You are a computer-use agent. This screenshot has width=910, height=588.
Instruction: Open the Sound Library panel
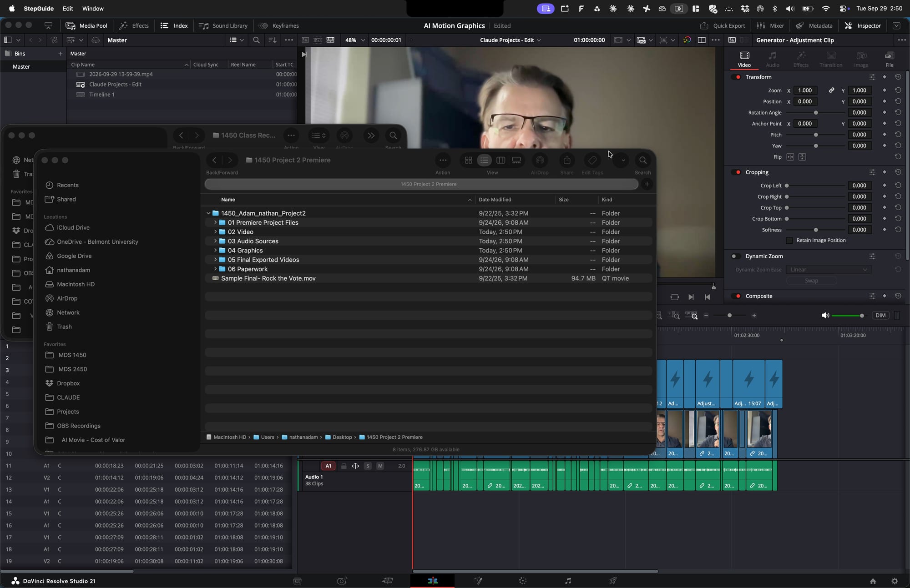(x=223, y=25)
